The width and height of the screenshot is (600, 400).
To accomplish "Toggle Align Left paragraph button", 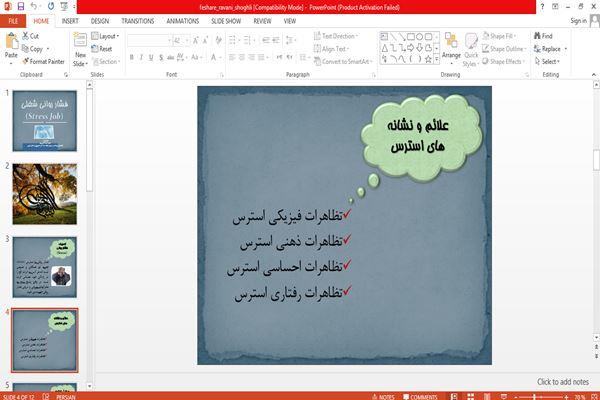I will [232, 57].
